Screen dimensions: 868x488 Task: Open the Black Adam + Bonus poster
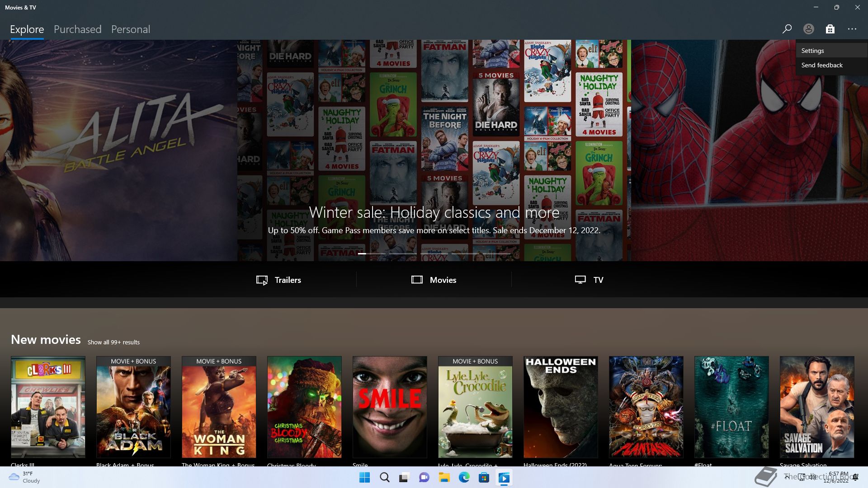133,407
